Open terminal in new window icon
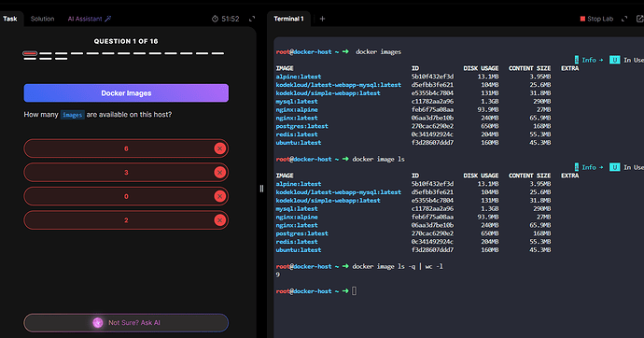Viewport: 644px width, 338px height. 639,19
